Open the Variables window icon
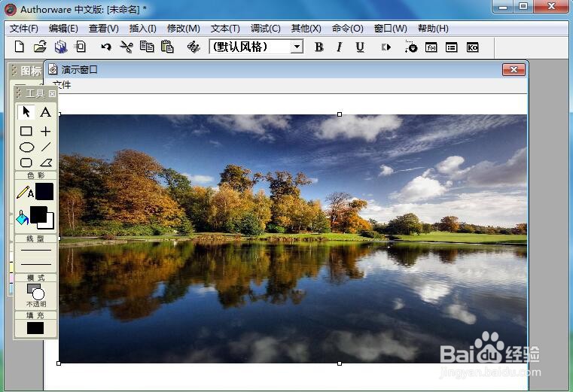The image size is (573, 392). click(x=452, y=47)
